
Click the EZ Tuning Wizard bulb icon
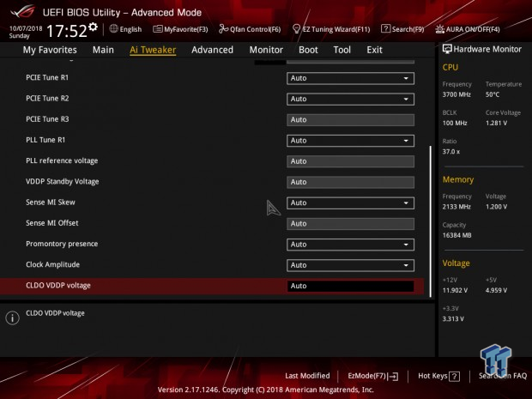point(296,29)
